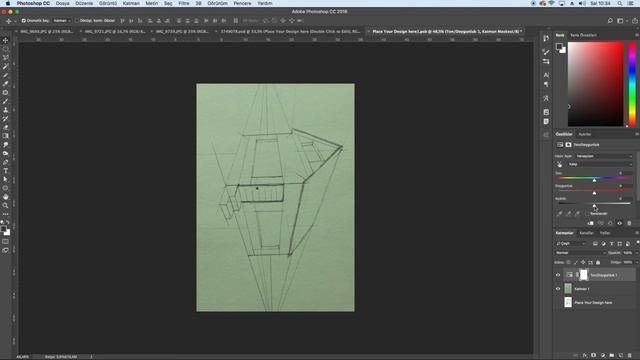
Task: Reset adjustment defaults in Properties panel
Action: (x=610, y=223)
